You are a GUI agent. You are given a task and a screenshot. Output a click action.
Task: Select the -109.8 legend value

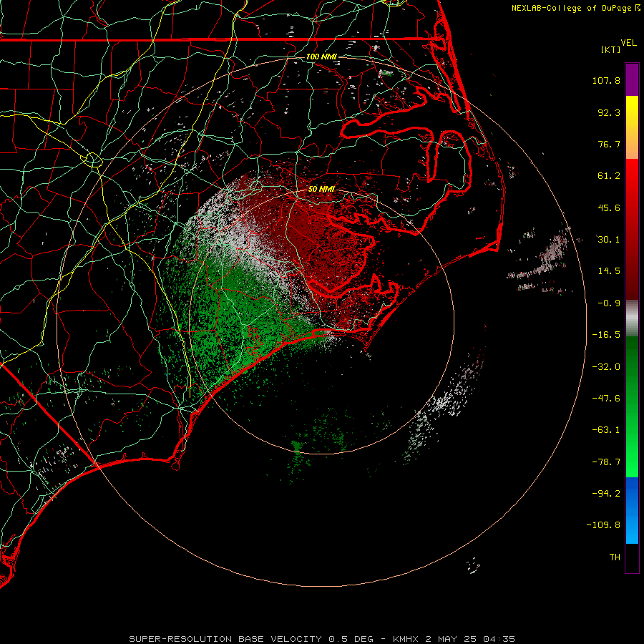604,525
